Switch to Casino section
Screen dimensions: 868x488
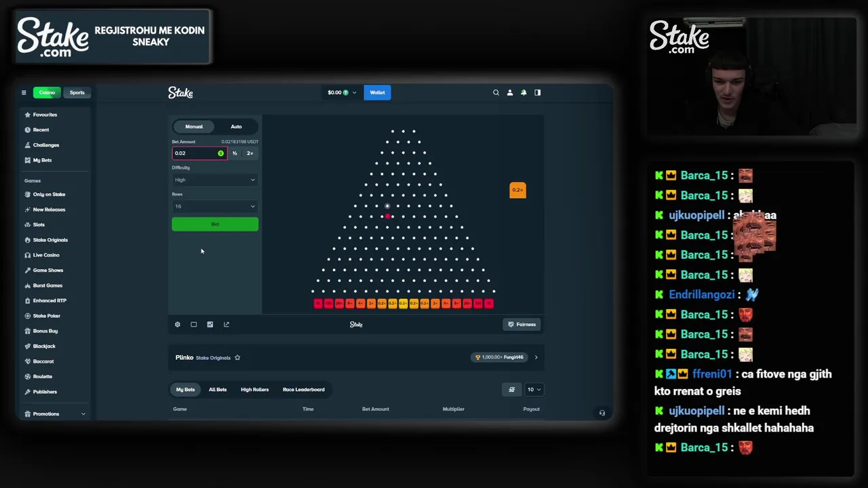pyautogui.click(x=47, y=93)
